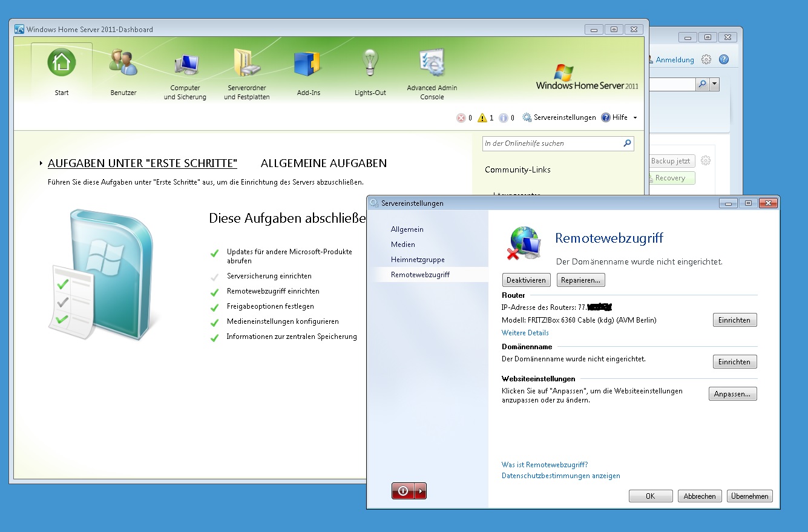Open Informationen zur zentralen Speicherung task

point(292,337)
